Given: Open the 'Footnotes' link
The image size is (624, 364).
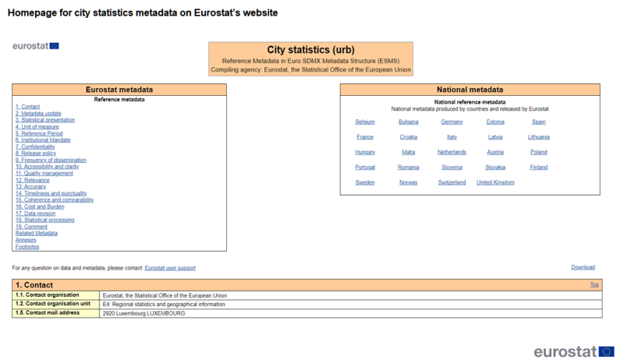Looking at the screenshot, I should tap(27, 246).
